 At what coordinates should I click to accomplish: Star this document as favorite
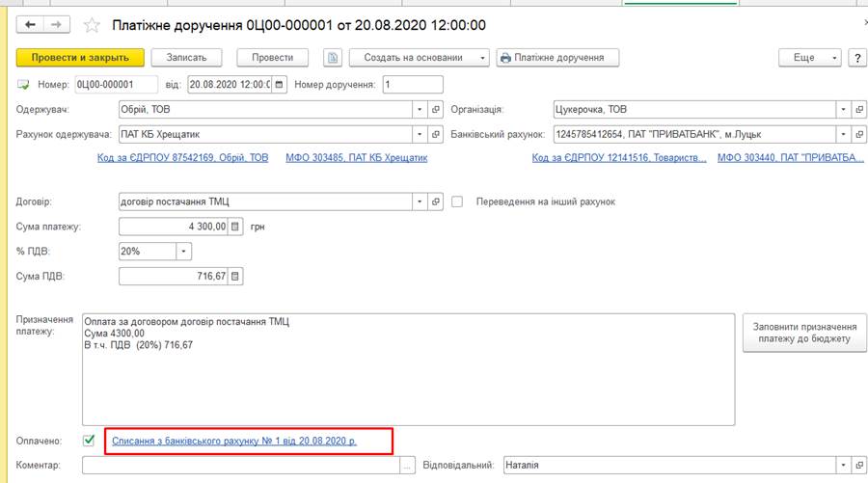[x=93, y=24]
